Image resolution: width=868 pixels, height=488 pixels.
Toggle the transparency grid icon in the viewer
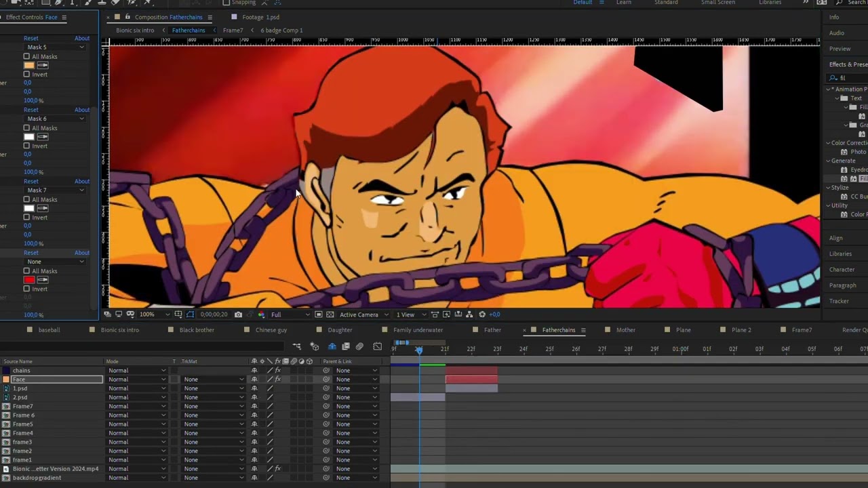(x=330, y=314)
